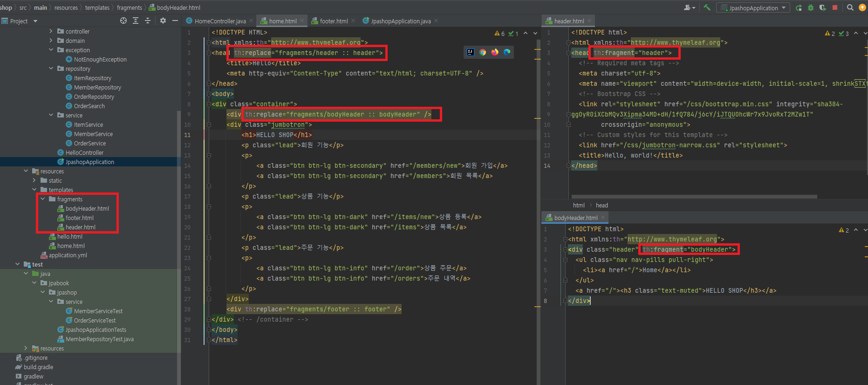Viewport: 868px width, 385px height.
Task: Select NotEnoughException in the project tree
Action: point(100,59)
